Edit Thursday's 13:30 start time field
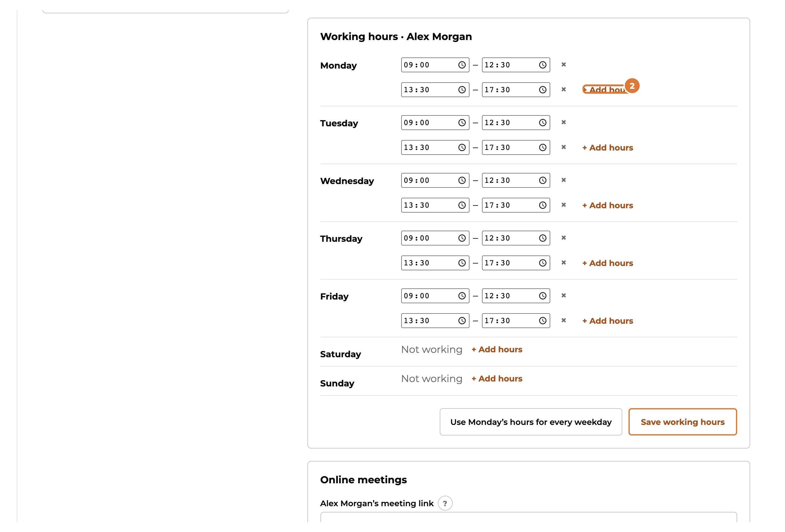Screen dimensions: 785x532 [x=435, y=263]
